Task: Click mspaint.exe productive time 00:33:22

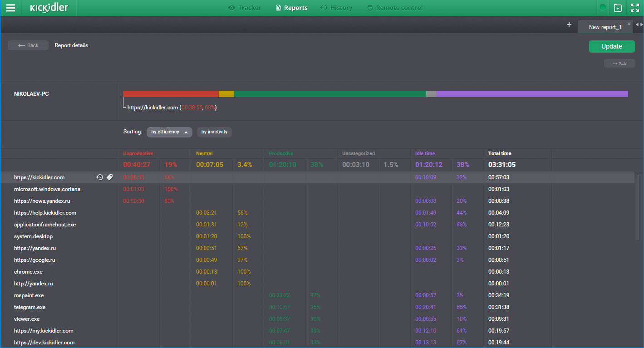Action: click(x=280, y=295)
